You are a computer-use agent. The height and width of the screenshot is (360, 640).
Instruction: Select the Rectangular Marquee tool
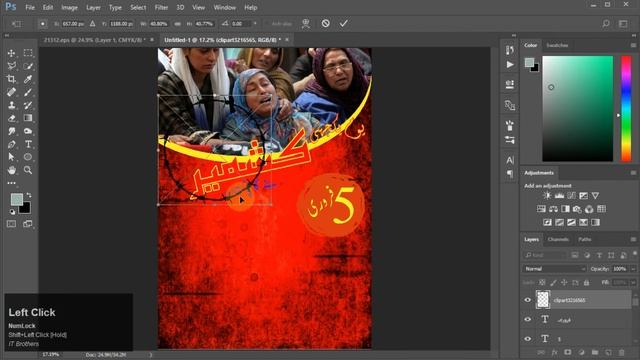28,53
